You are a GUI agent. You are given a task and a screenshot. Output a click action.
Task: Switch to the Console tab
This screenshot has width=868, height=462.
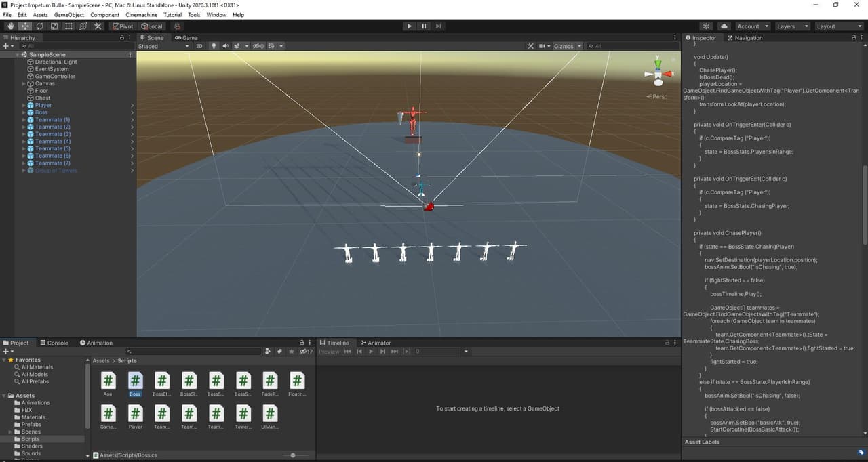pos(53,343)
